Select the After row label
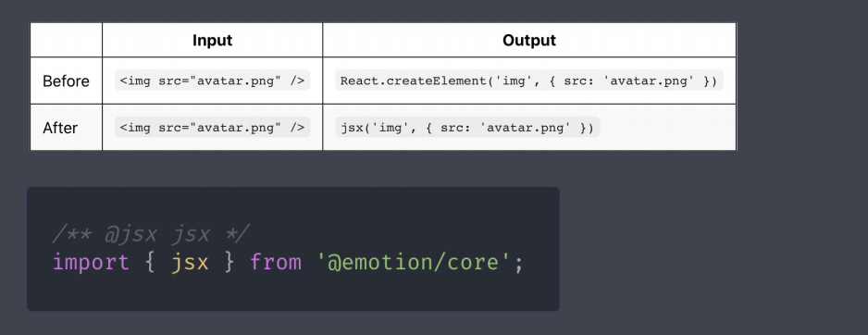The height and width of the screenshot is (335, 868). (x=60, y=128)
